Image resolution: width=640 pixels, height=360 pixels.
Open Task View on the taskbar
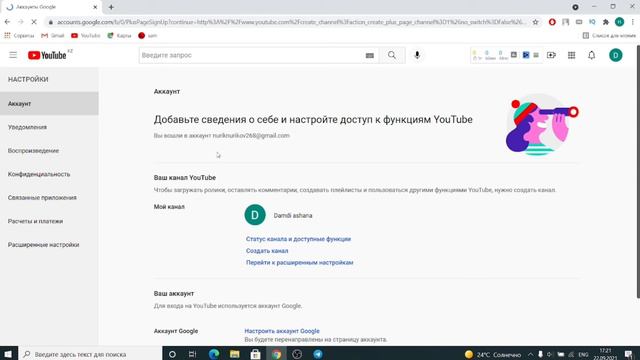(x=193, y=354)
